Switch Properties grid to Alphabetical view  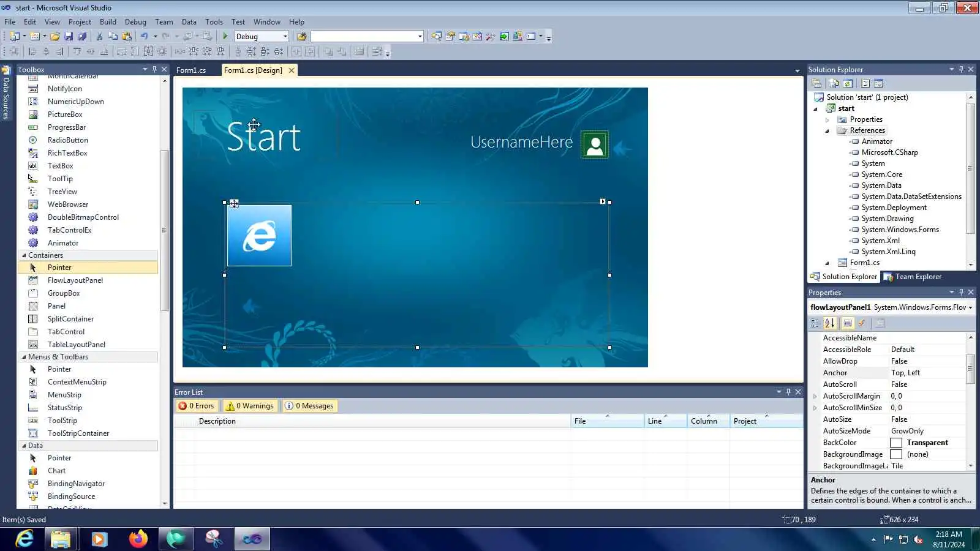(829, 323)
